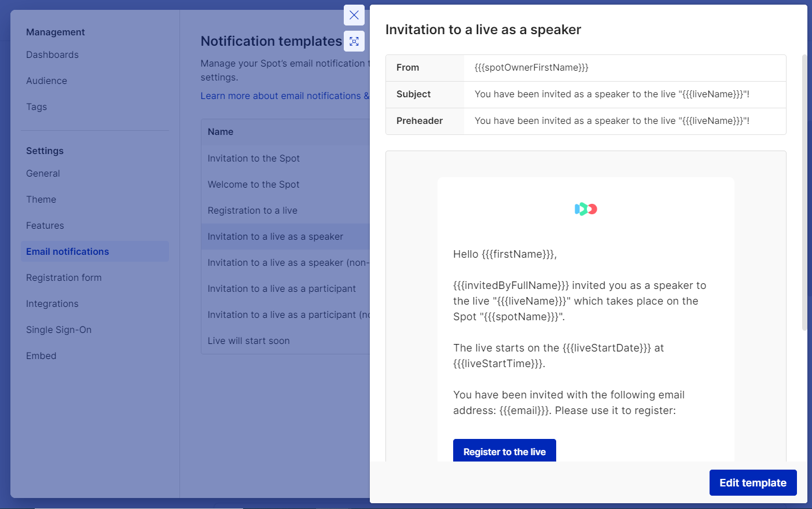
Task: Choose the Welcome to the Spot template
Action: coord(253,185)
